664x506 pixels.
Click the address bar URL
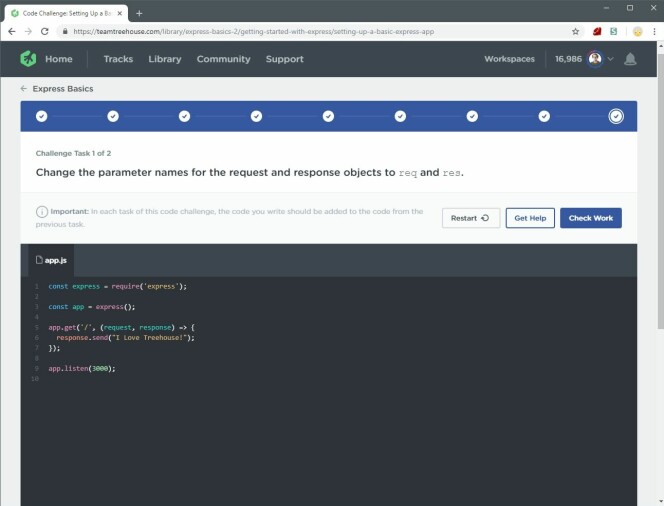[254, 31]
